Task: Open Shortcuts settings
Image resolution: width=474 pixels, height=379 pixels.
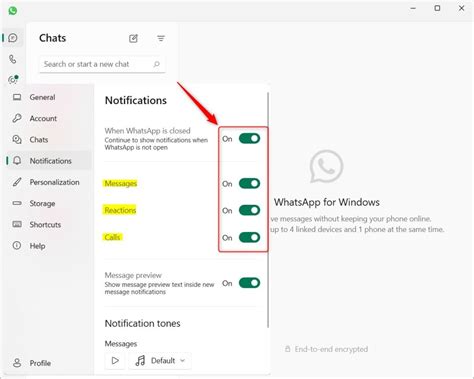Action: click(49, 225)
